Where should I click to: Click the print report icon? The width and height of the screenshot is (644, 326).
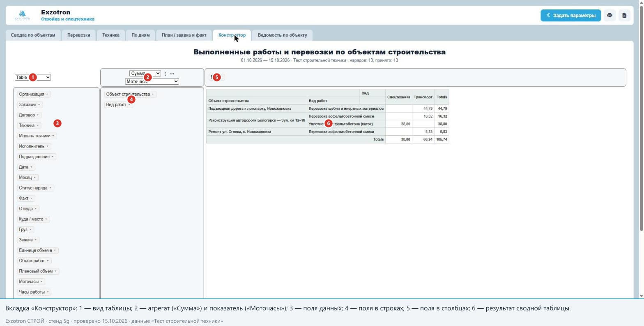[609, 15]
